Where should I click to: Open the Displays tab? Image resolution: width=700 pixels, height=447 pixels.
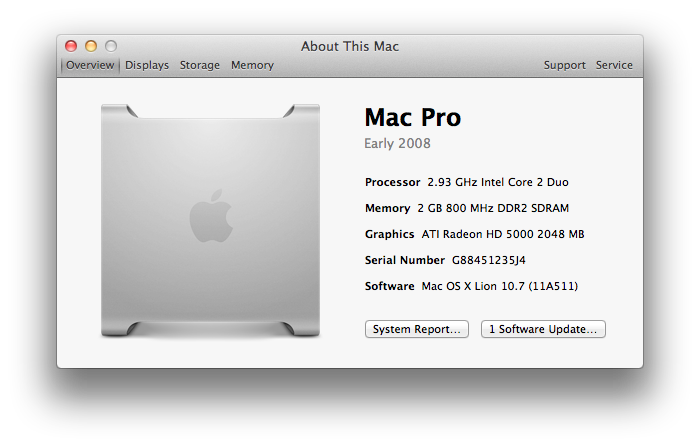(147, 65)
